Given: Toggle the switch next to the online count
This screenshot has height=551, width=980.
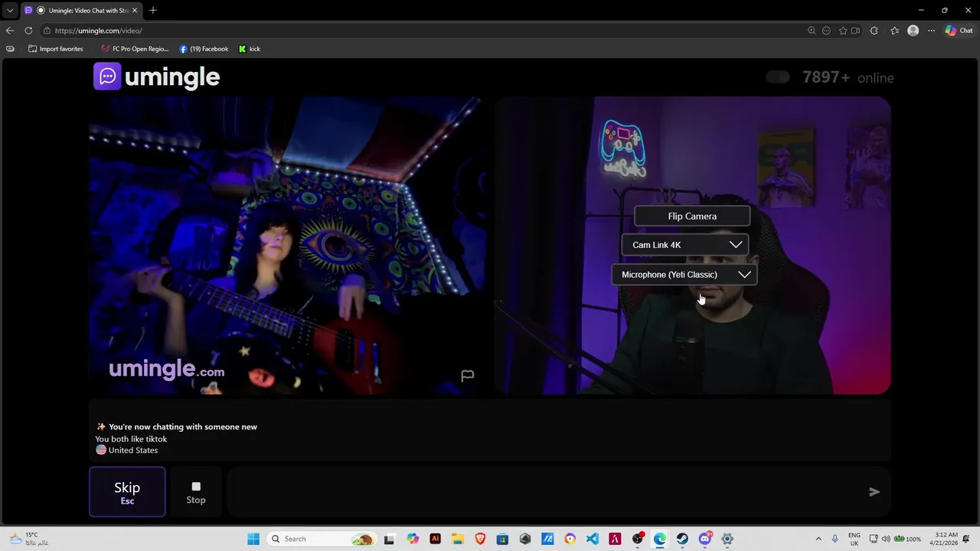Looking at the screenshot, I should point(777,77).
